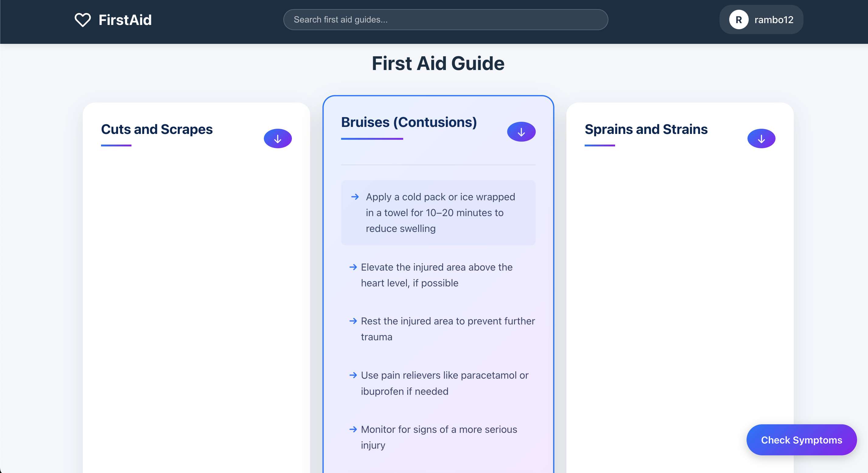Focus the Search first aid guides field

click(x=446, y=19)
